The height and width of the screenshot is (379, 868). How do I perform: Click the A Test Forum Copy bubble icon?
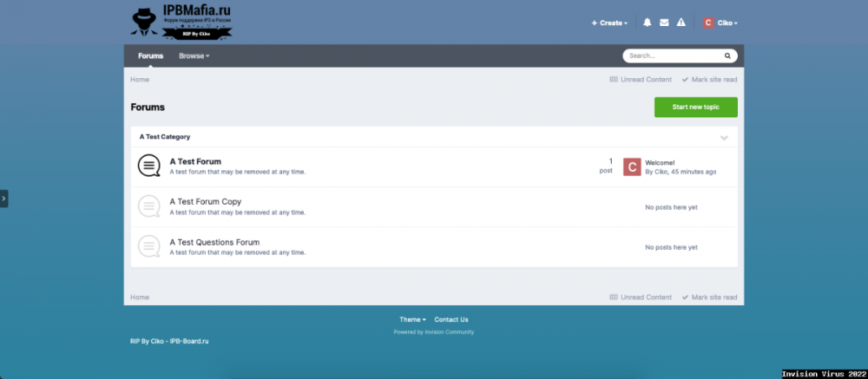click(x=149, y=206)
